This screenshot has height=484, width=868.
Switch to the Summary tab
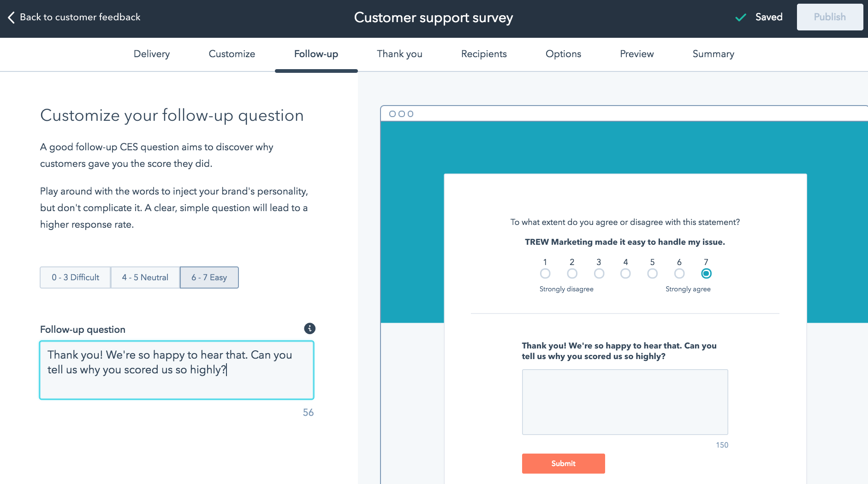[x=713, y=54]
